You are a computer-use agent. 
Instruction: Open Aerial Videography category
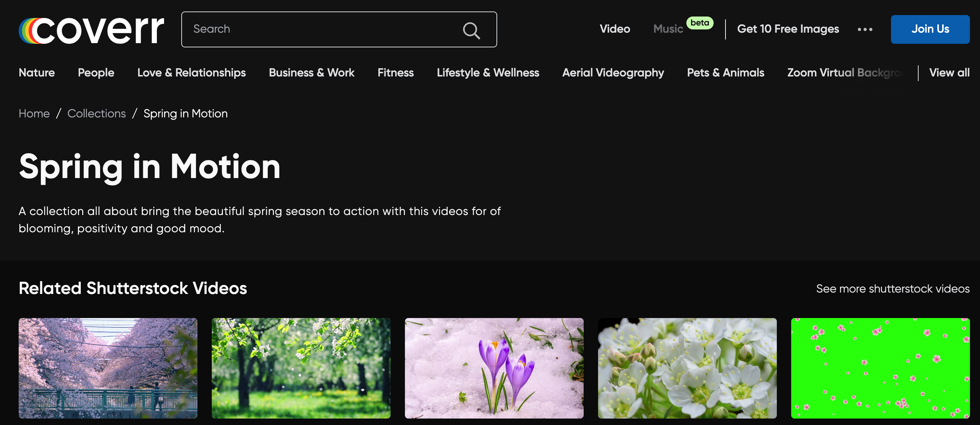613,73
